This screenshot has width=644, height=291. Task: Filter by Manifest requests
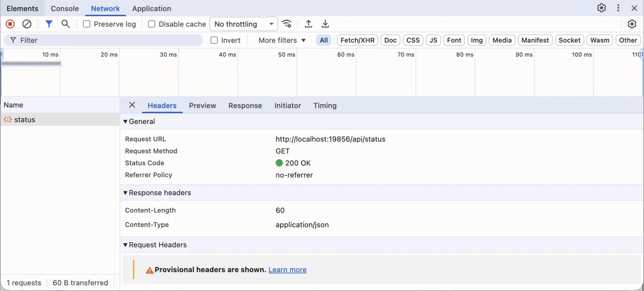535,40
